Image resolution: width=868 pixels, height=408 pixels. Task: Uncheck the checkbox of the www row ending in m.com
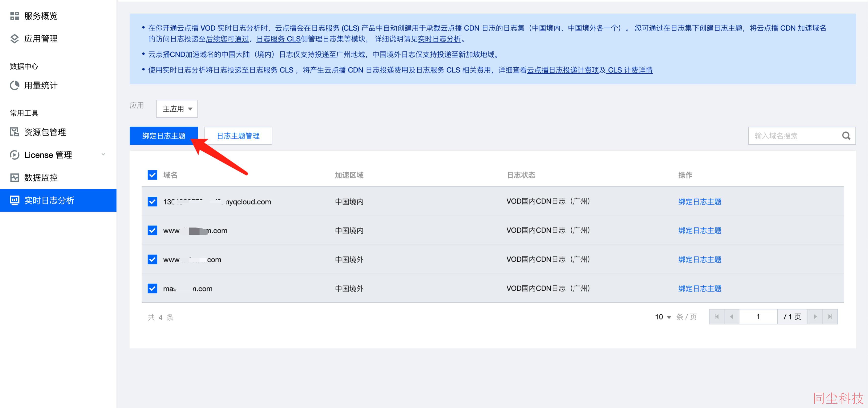pyautogui.click(x=152, y=231)
